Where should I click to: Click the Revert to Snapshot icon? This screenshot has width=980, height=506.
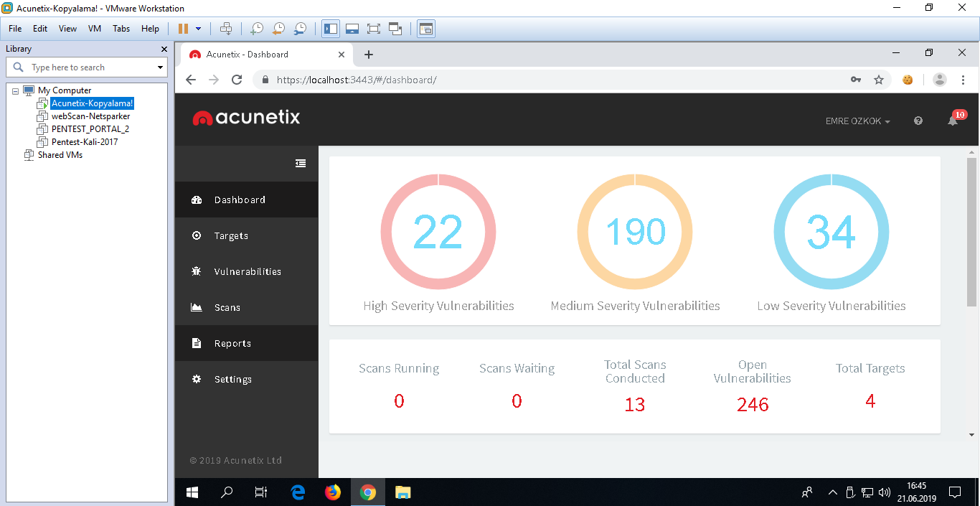click(x=278, y=29)
